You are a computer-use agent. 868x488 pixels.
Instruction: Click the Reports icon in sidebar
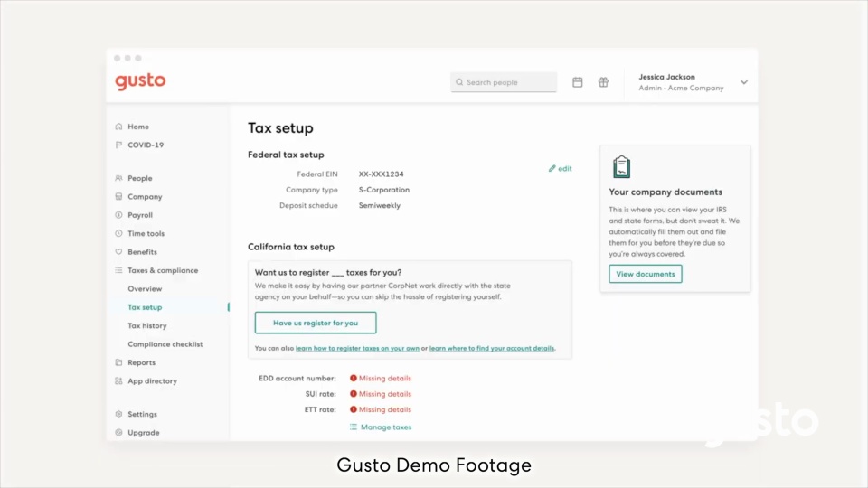[x=118, y=362]
